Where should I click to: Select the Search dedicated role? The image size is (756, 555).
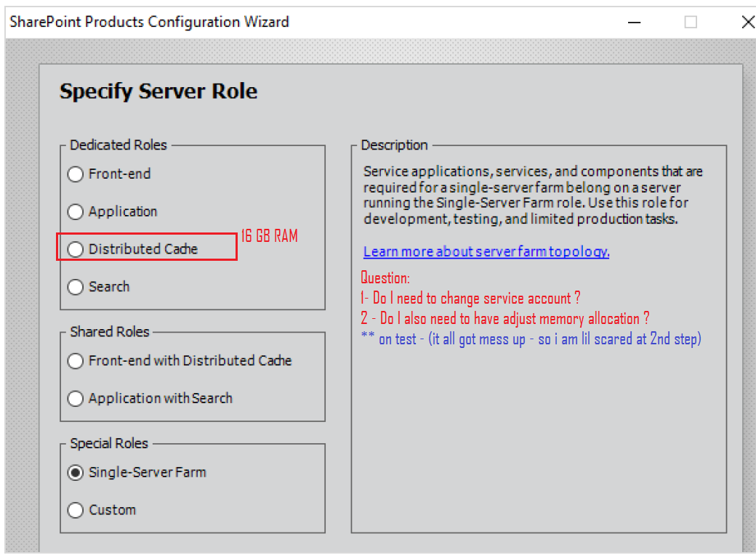tap(76, 287)
